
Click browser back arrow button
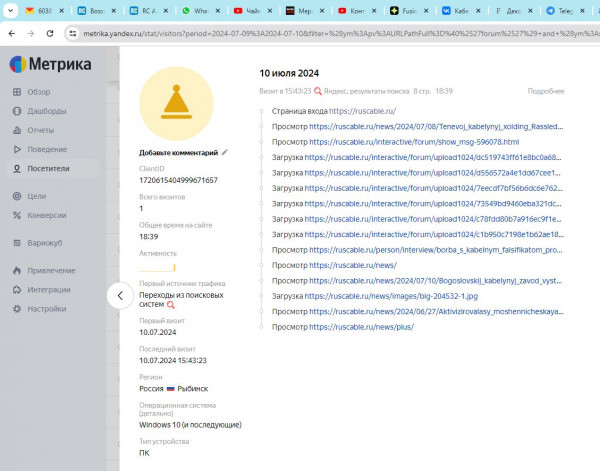coord(11,33)
